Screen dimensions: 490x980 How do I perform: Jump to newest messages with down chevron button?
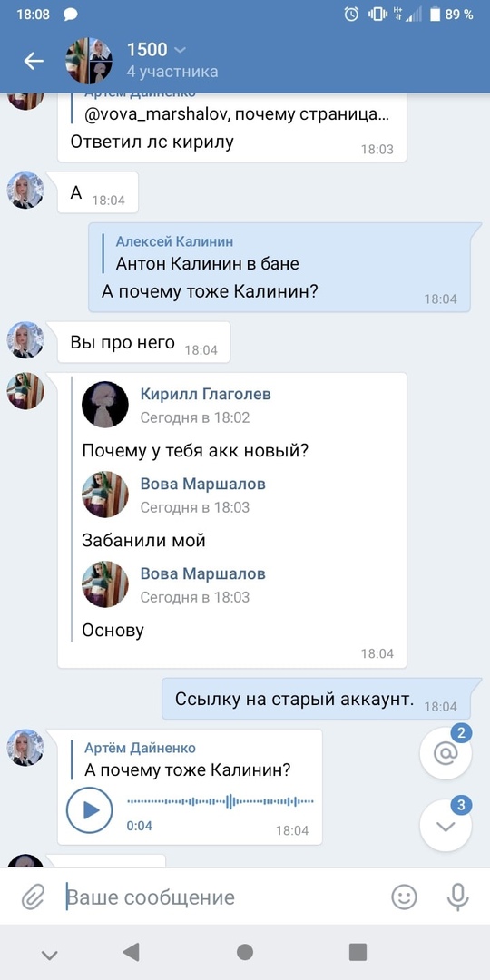coord(446,826)
